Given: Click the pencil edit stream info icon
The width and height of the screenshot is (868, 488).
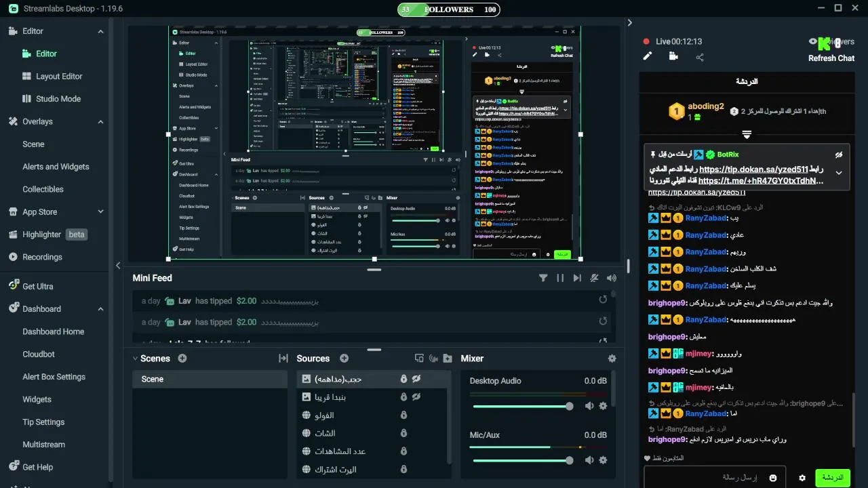Looking at the screenshot, I should click(x=648, y=56).
